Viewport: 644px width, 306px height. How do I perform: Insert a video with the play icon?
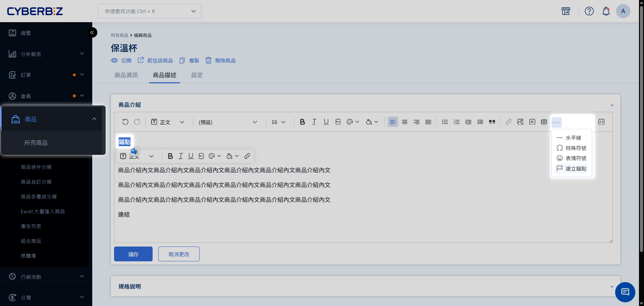tap(532, 122)
